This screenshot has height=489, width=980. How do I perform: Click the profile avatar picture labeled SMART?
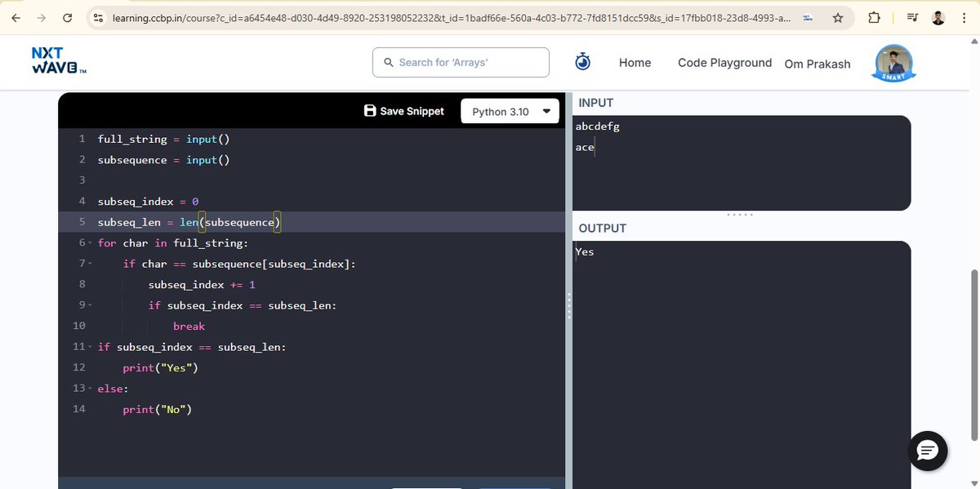pos(892,63)
